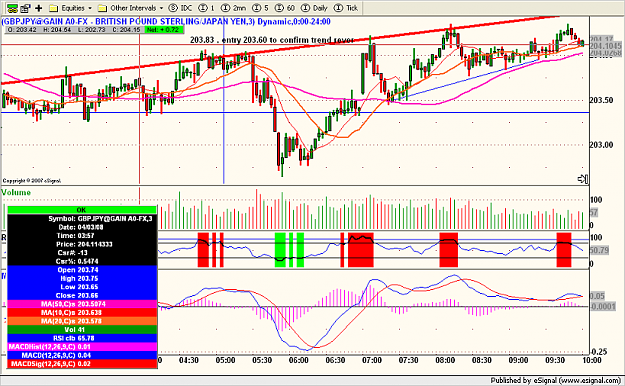Click the 07:00 time axis label
Image resolution: width=625 pixels, height=386 pixels.
[x=371, y=360]
